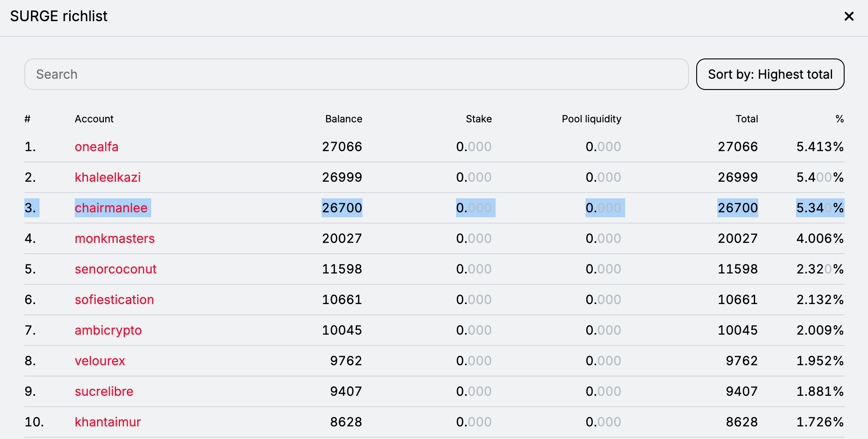
Task: Open senorcoconut's account page
Action: tap(116, 269)
